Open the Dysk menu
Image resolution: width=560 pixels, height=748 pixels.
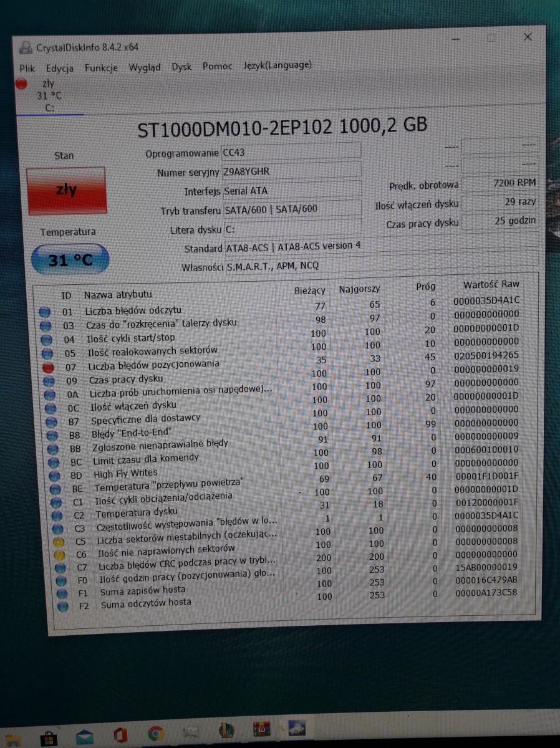click(x=181, y=67)
